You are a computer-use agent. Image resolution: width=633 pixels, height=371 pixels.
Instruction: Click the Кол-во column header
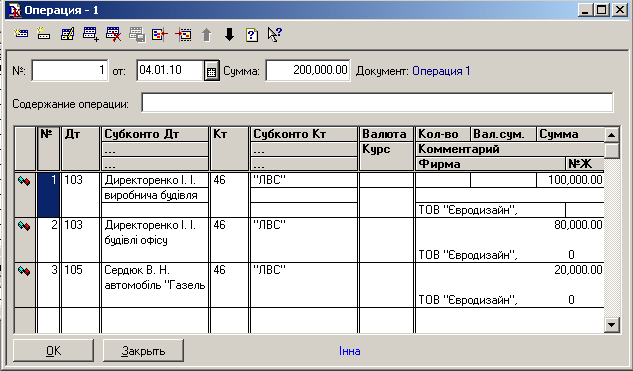pyautogui.click(x=443, y=134)
